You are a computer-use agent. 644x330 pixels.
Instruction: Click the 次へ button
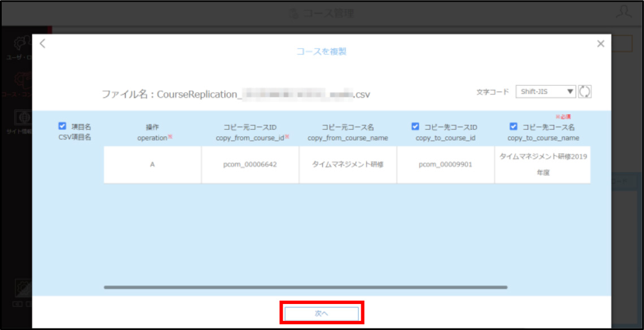pos(322,313)
